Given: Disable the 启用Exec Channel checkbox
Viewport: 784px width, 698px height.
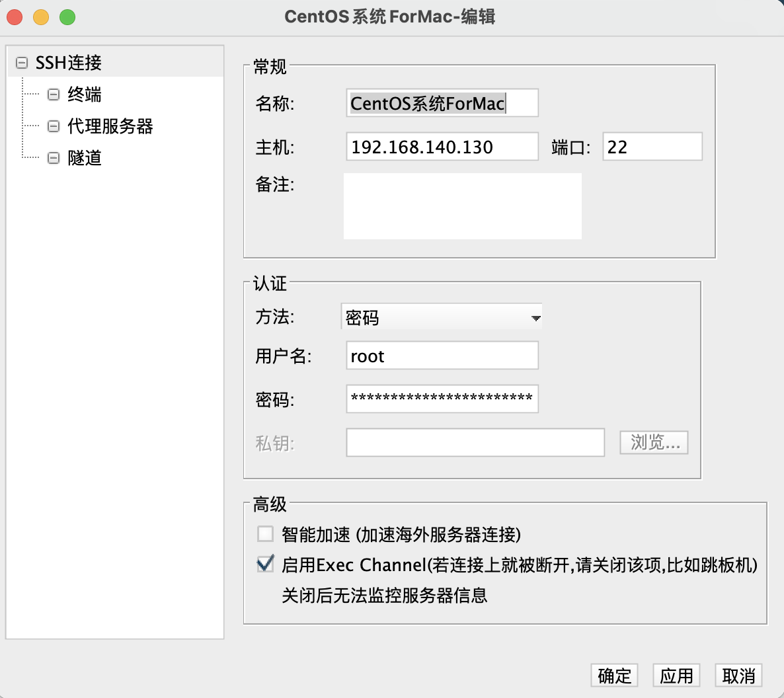Looking at the screenshot, I should pyautogui.click(x=265, y=564).
